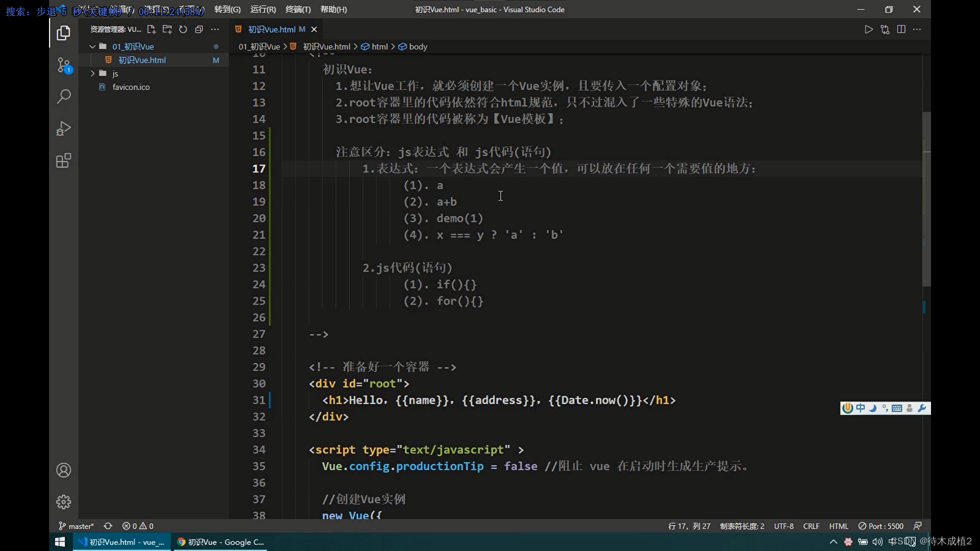980x551 pixels.
Task: Open the Manage gear icon
Action: click(x=63, y=502)
